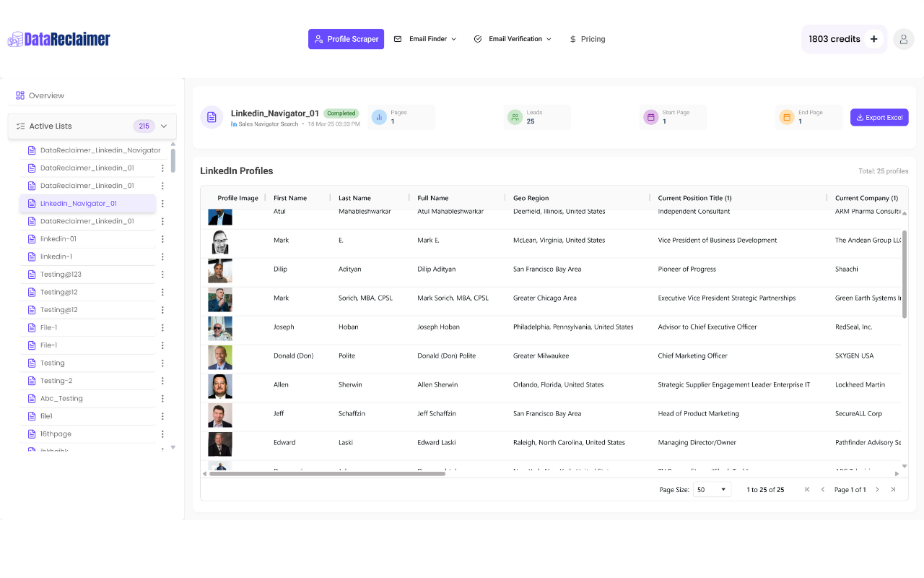924x578 pixels.
Task: Open the user account avatar icon
Action: tap(904, 39)
